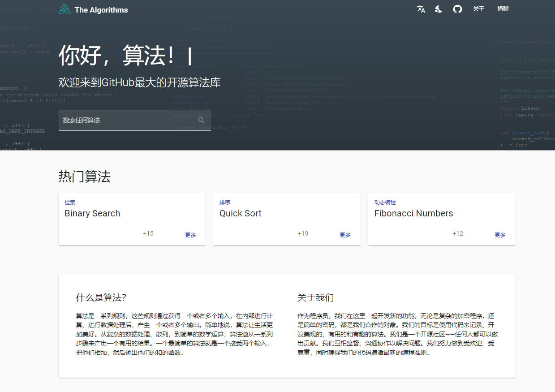The height and width of the screenshot is (392, 555).
Task: Open the Binary Search algorithm title
Action: tap(92, 213)
